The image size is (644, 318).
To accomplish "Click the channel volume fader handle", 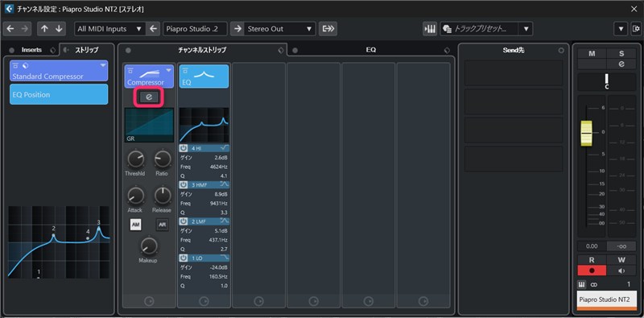I will coord(587,134).
